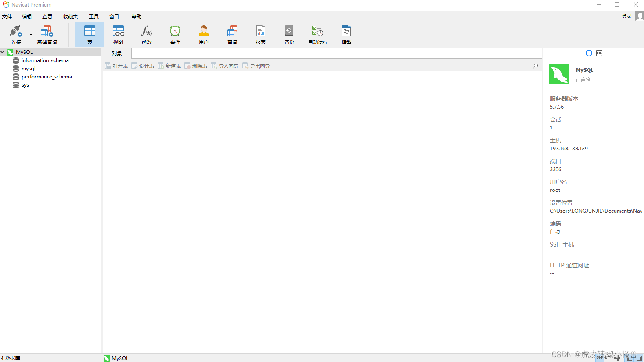Select the 对象 (Objects) tab
The width and height of the screenshot is (644, 362).
coord(117,53)
